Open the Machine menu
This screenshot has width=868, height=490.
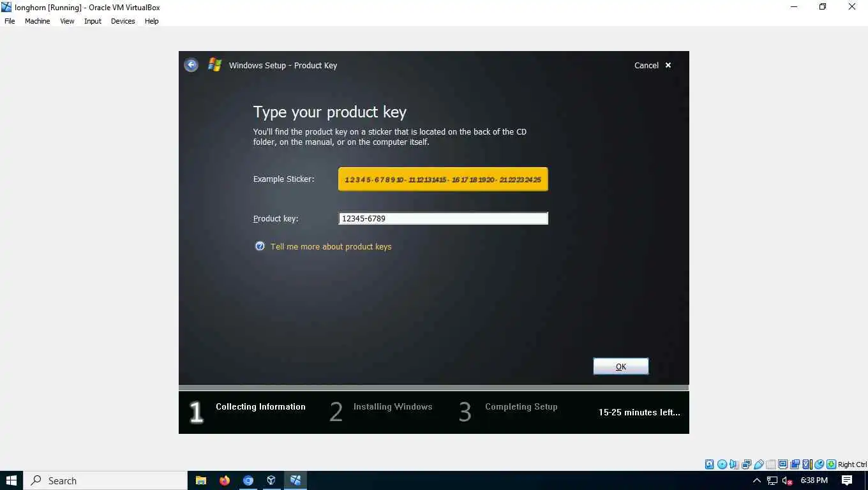pos(37,21)
